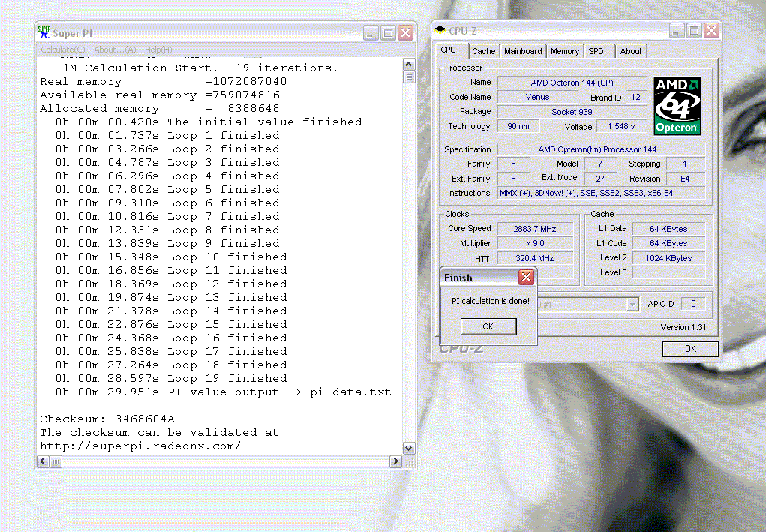Open the Help(H) menu in Super PI

coord(158,50)
